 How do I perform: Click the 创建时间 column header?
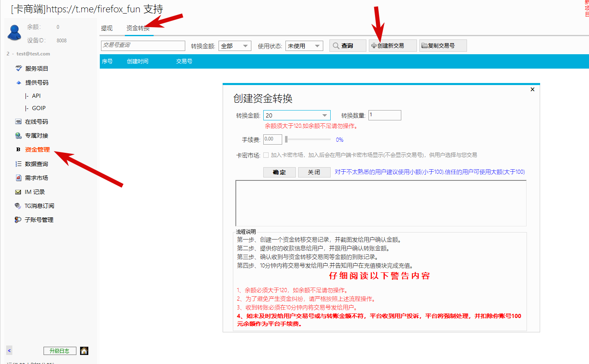(138, 61)
